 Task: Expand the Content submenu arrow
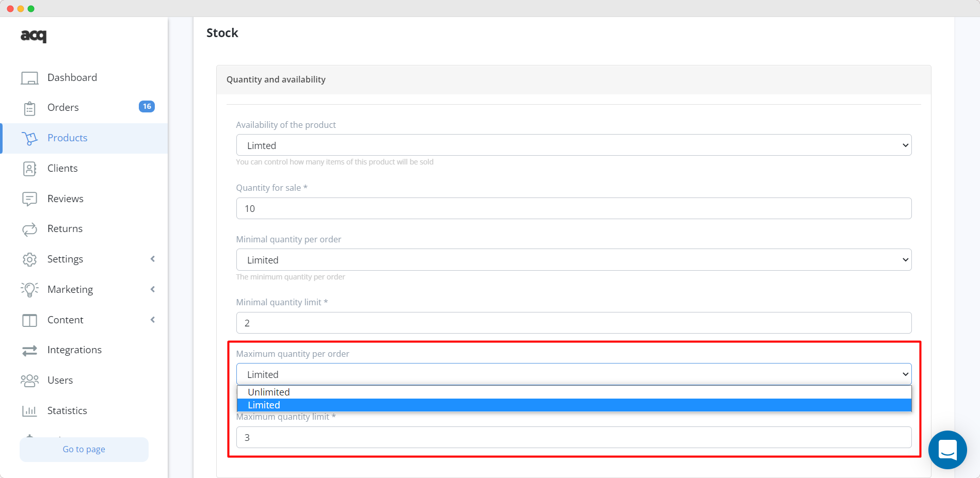click(x=153, y=320)
